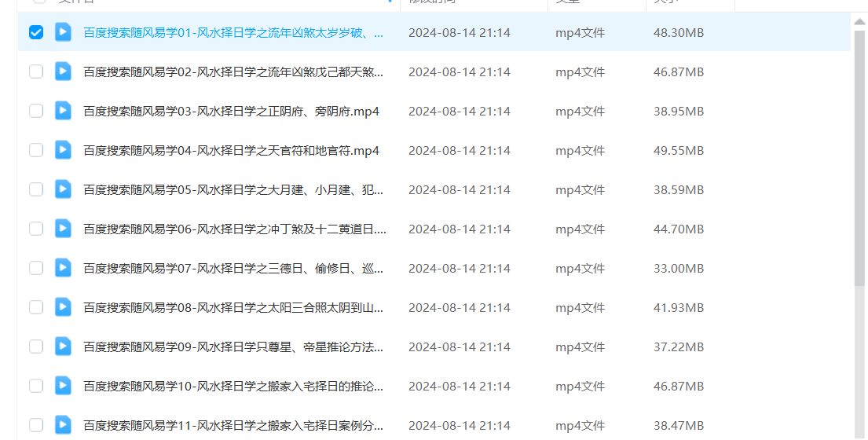Open file name 02 流年凶煞戊己都天煞
Screen dimensions: 868x440
pos(233,71)
